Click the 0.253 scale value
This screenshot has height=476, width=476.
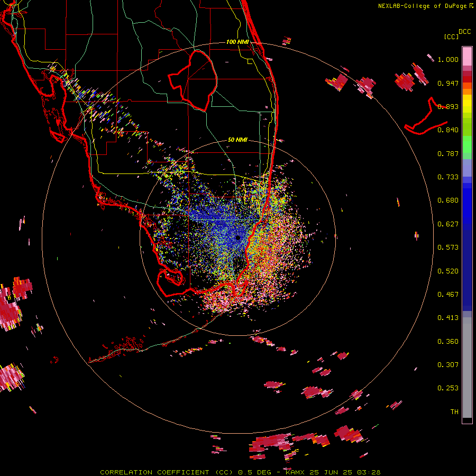pyautogui.click(x=448, y=388)
